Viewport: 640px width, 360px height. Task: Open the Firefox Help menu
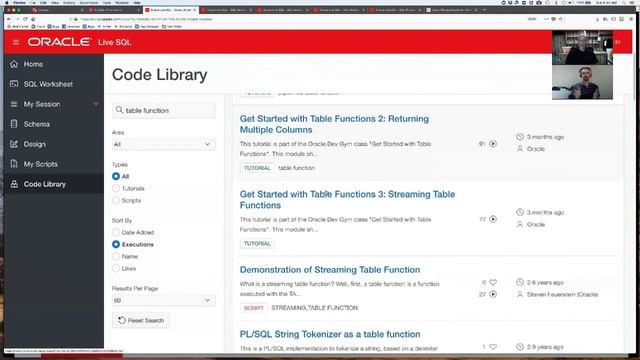pos(137,2)
